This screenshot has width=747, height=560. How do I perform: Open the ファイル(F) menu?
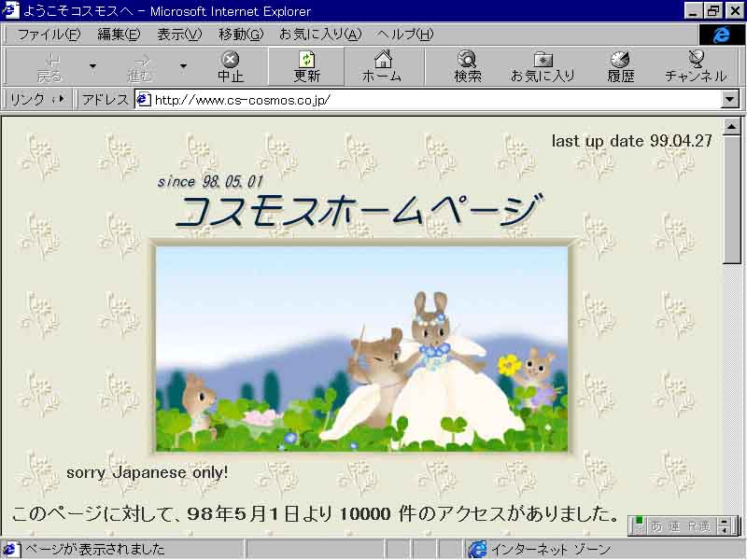point(49,35)
